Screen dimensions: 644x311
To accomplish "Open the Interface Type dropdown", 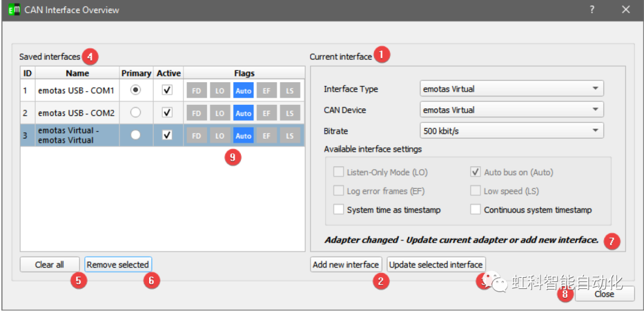I will point(512,89).
